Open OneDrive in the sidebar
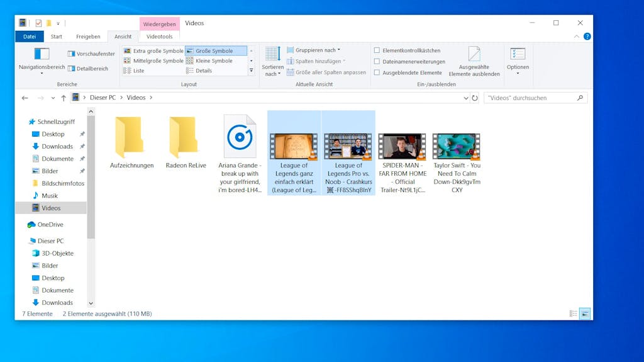The image size is (644, 362). coord(46,225)
